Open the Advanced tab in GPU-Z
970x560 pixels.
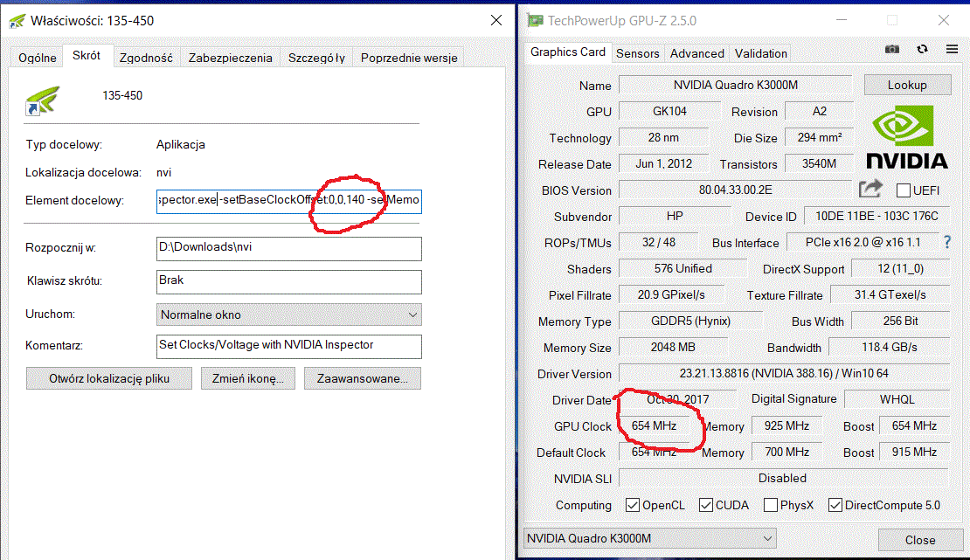696,54
